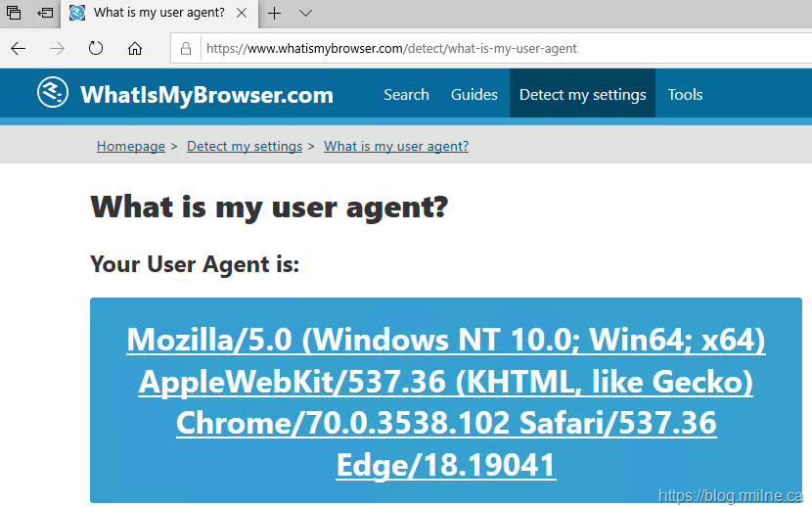812x507 pixels.
Task: Go to the browser home page icon
Action: point(135,48)
